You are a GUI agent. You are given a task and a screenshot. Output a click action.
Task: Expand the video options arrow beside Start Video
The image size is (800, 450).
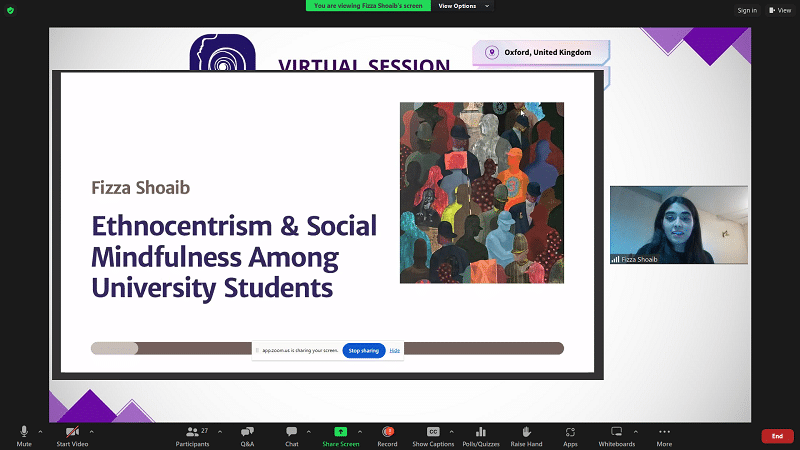point(97,431)
